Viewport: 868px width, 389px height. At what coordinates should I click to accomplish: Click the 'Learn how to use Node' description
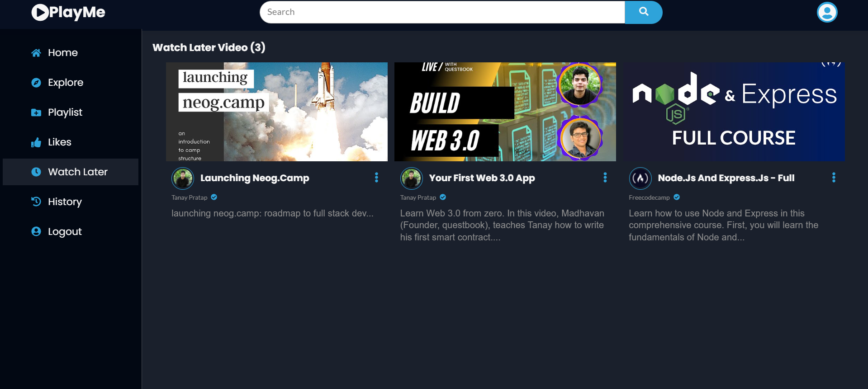tap(724, 225)
